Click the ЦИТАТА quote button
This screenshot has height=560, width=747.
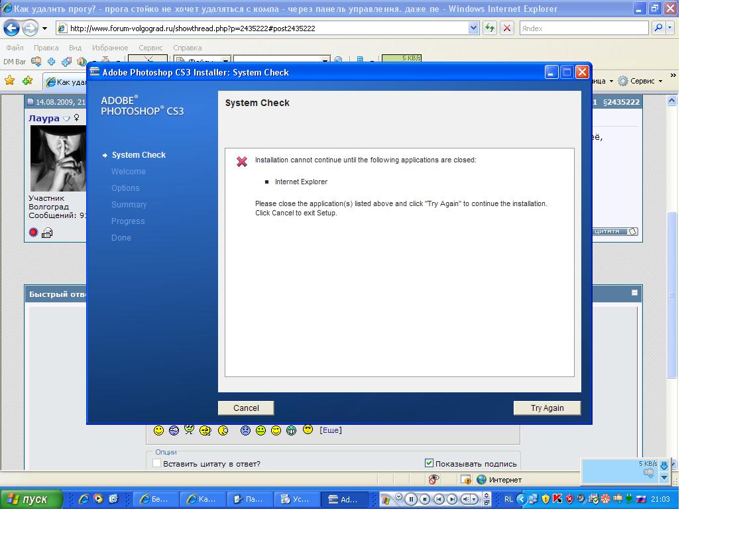tap(615, 231)
